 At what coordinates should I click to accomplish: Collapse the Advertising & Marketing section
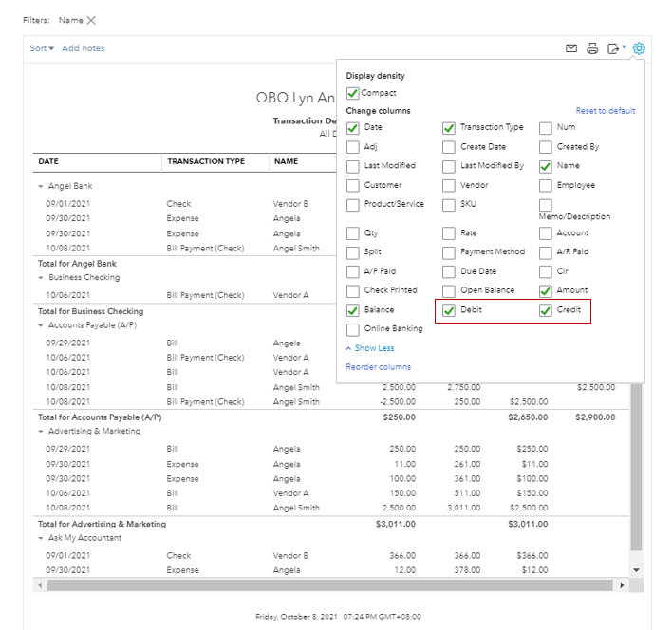point(41,431)
